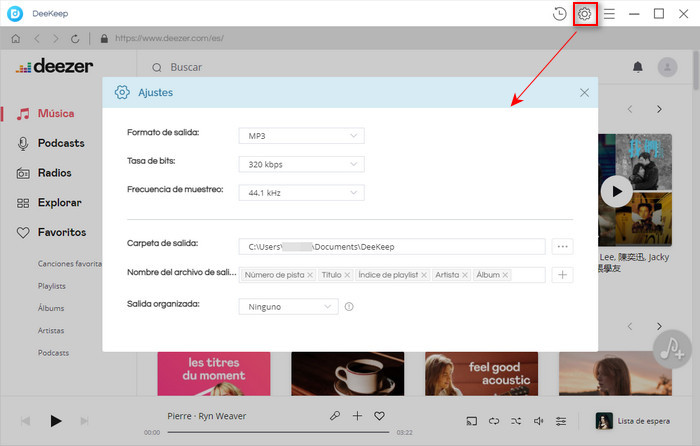Add current track to a playlist

(x=358, y=416)
